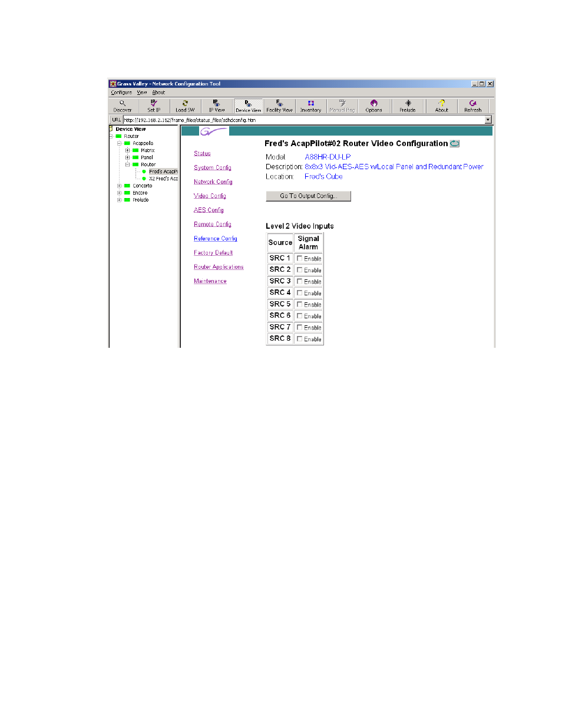Switch to IP View

pyautogui.click(x=216, y=106)
